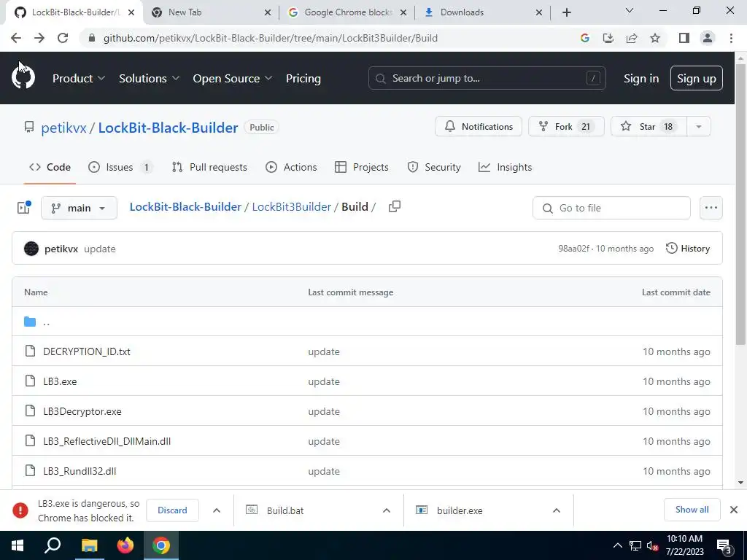
Task: Click the GitHub Octocat logo
Action: tap(23, 77)
